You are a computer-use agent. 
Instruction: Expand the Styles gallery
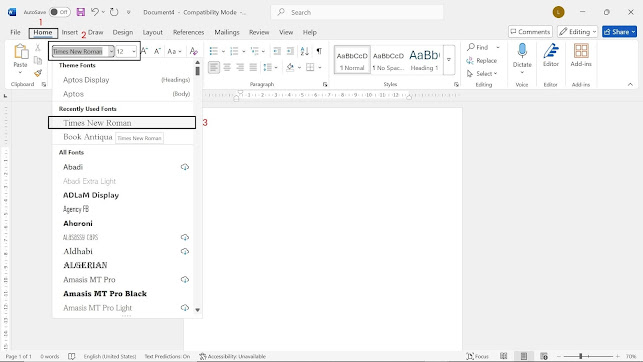[x=449, y=60]
